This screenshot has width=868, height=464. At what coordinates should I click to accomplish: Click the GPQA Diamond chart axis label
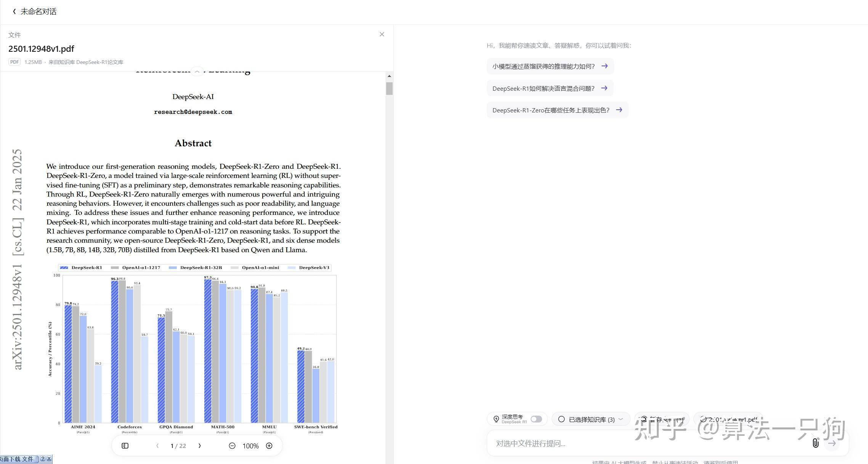point(176,427)
